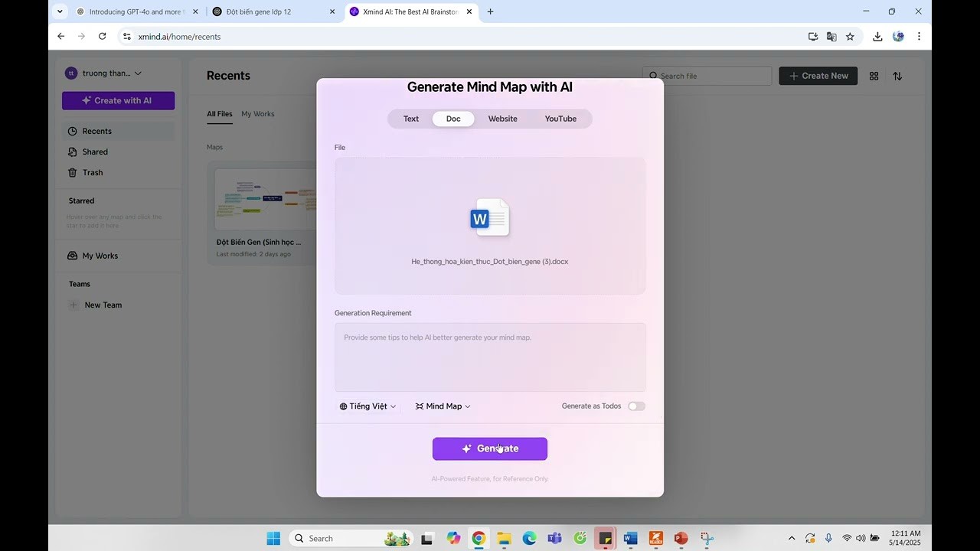The image size is (980, 551).
Task: Open the Shared files section
Action: (94, 152)
